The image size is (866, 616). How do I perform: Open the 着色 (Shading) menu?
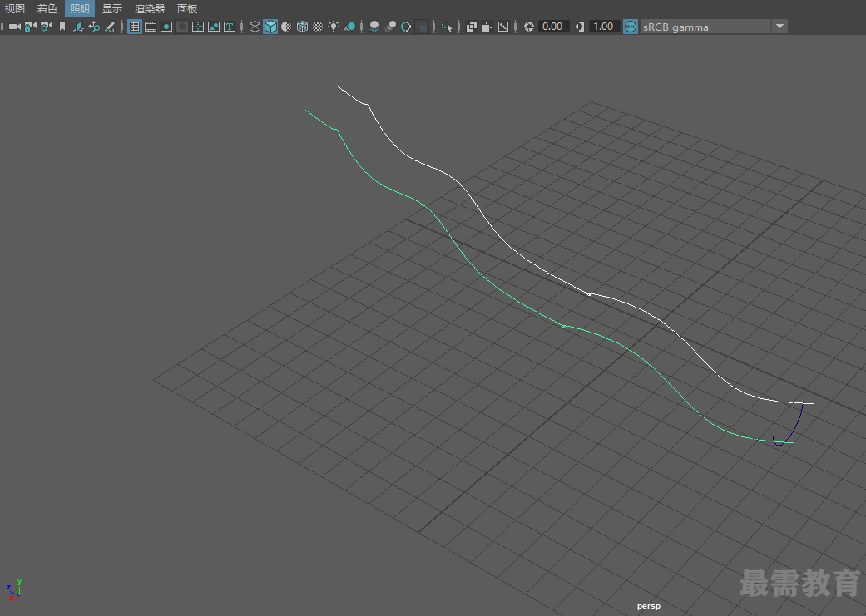[x=47, y=9]
